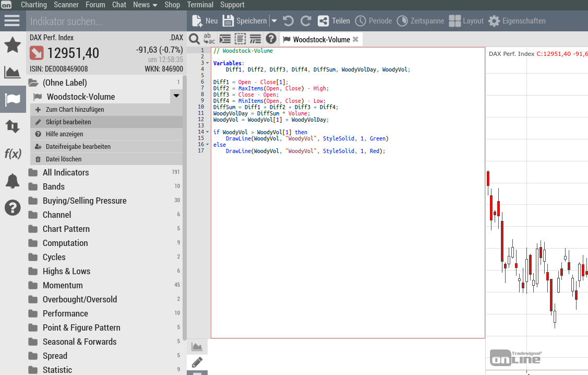
Task: Click Neu to create a new file
Action: click(205, 21)
